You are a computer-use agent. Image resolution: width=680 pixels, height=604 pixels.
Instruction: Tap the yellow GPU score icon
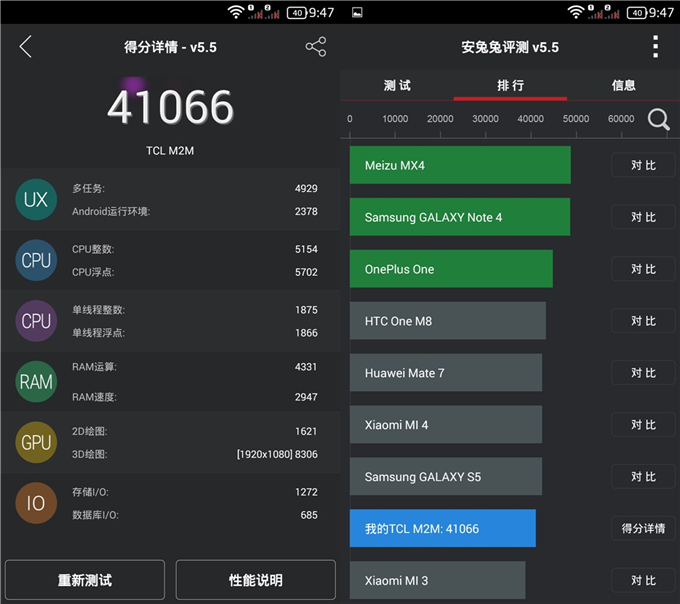[x=36, y=442]
